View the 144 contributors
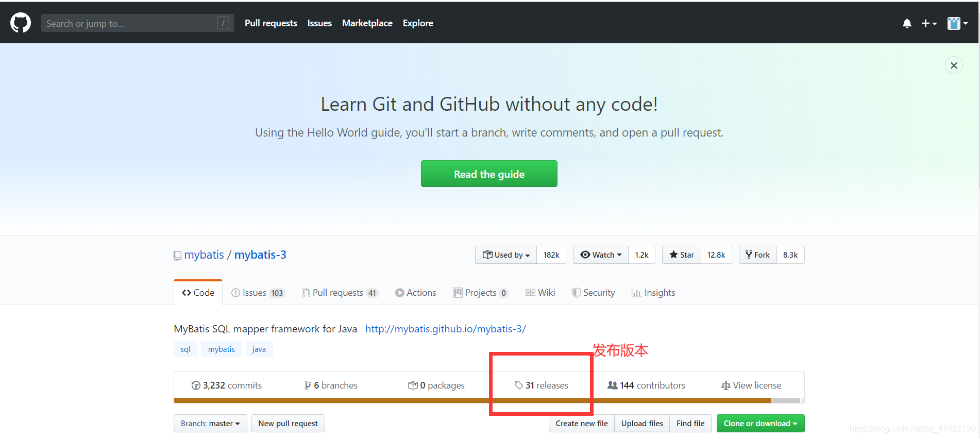Image resolution: width=980 pixels, height=438 pixels. tap(647, 385)
